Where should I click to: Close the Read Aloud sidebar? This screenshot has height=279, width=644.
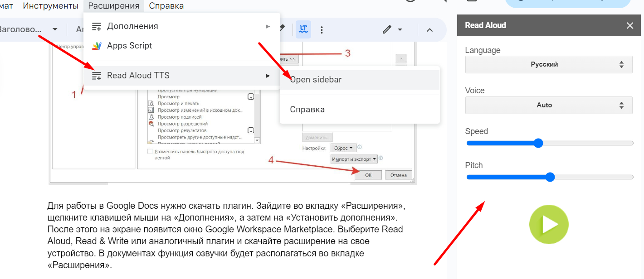(630, 25)
